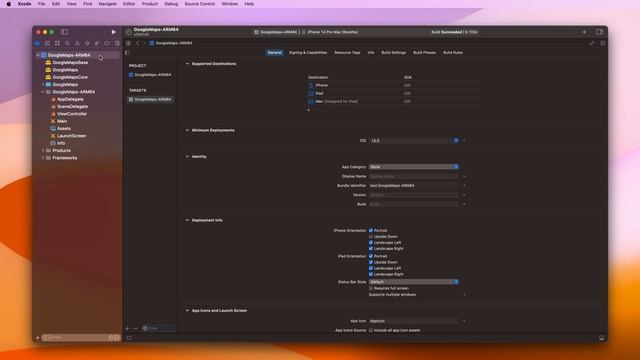Collapse Supported Destinations section

tap(187, 64)
